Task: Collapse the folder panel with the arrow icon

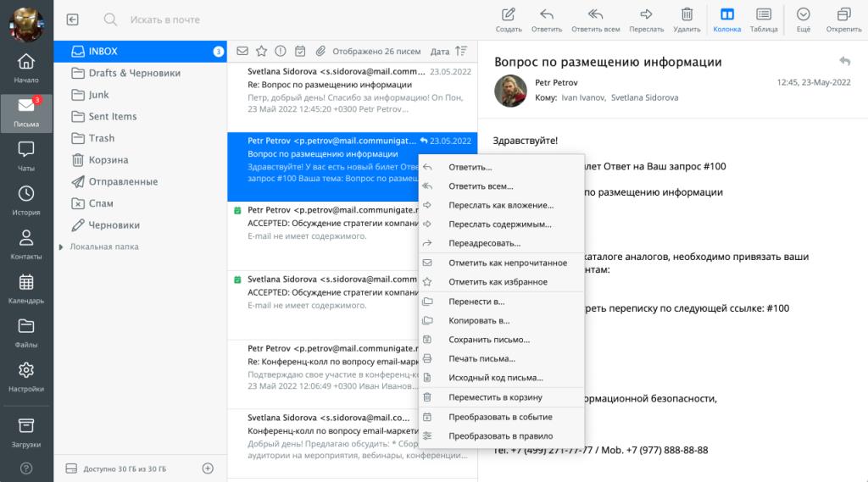Action: click(x=73, y=19)
